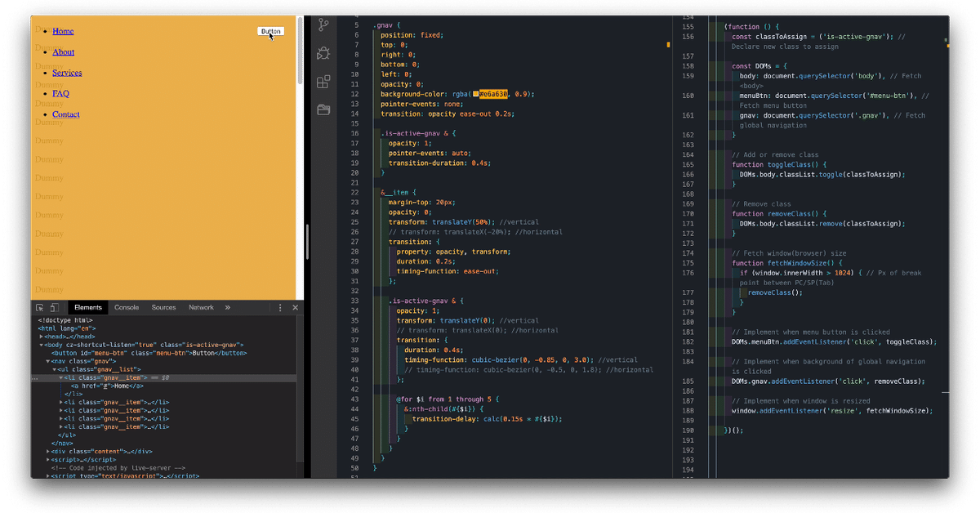Screen dimensions: 980x513
Task: Expand the div class="content" node
Action: pos(48,451)
